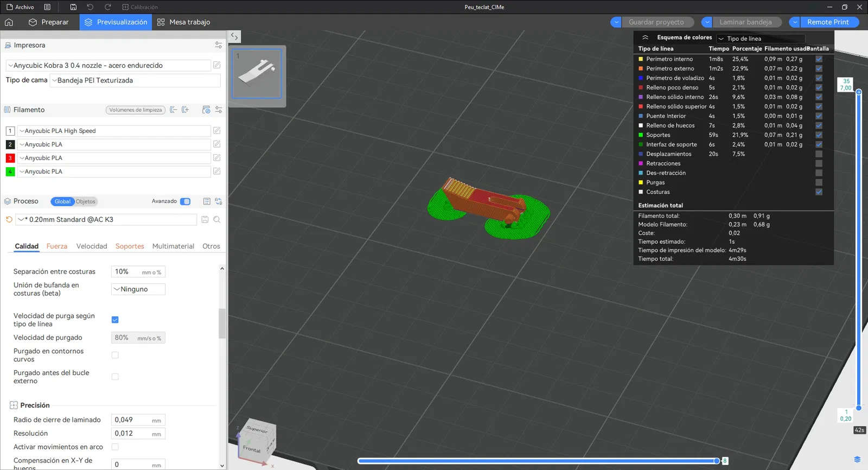Image resolution: width=868 pixels, height=470 pixels.
Task: Edit the printer preset with pencil icon
Action: pos(216,65)
